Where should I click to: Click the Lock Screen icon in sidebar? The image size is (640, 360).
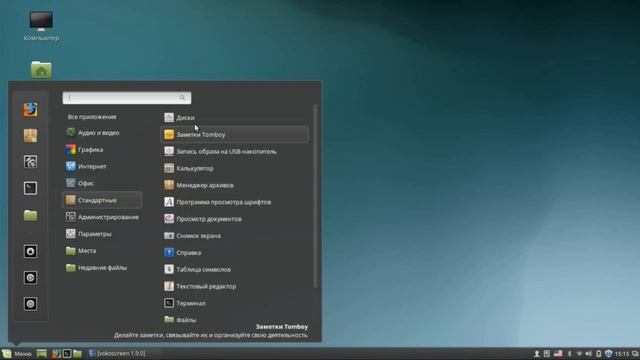(30, 251)
